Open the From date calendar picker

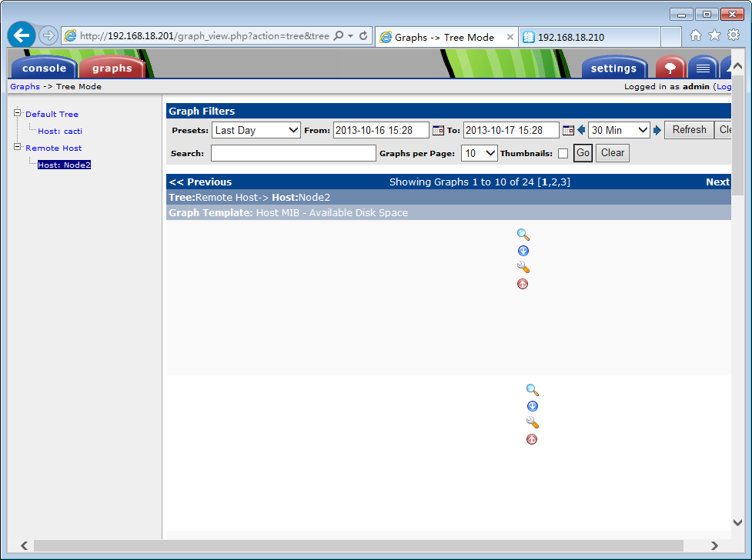click(x=438, y=130)
